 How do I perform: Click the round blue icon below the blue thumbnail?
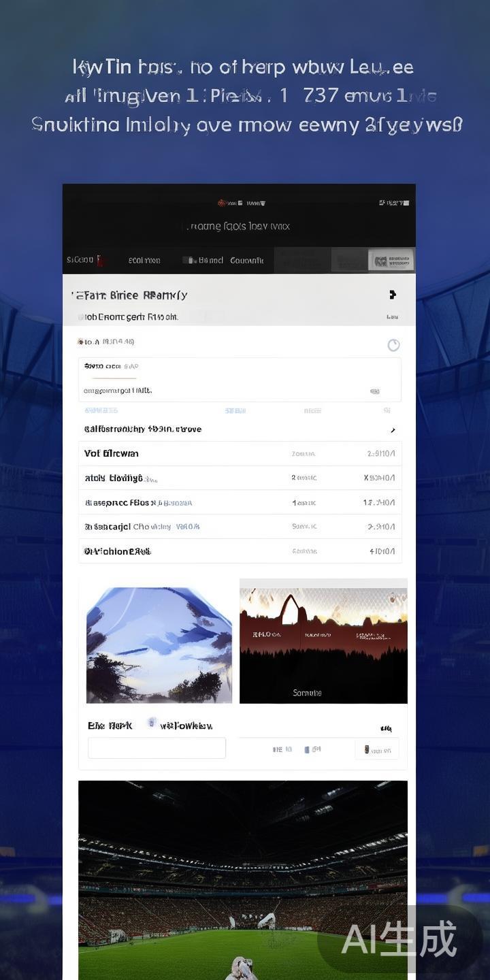pos(152,723)
